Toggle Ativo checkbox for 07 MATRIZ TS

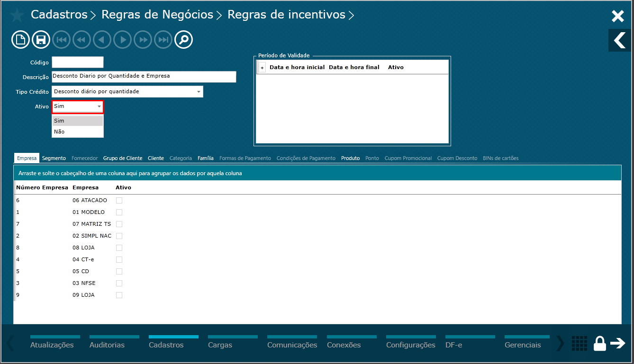coord(119,224)
